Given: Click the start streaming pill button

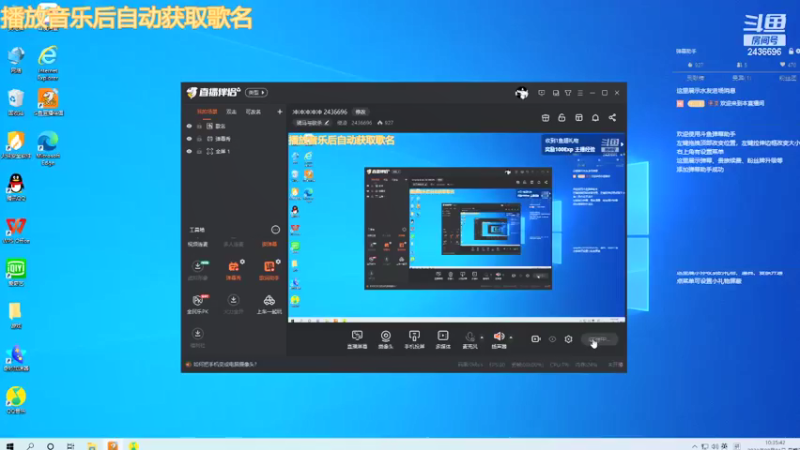Looking at the screenshot, I should (599, 339).
